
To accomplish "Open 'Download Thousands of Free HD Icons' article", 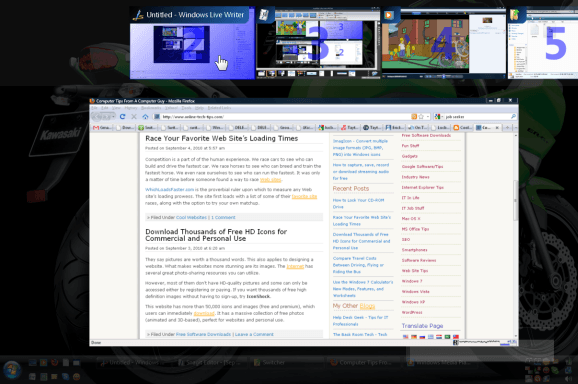I will click(x=216, y=235).
